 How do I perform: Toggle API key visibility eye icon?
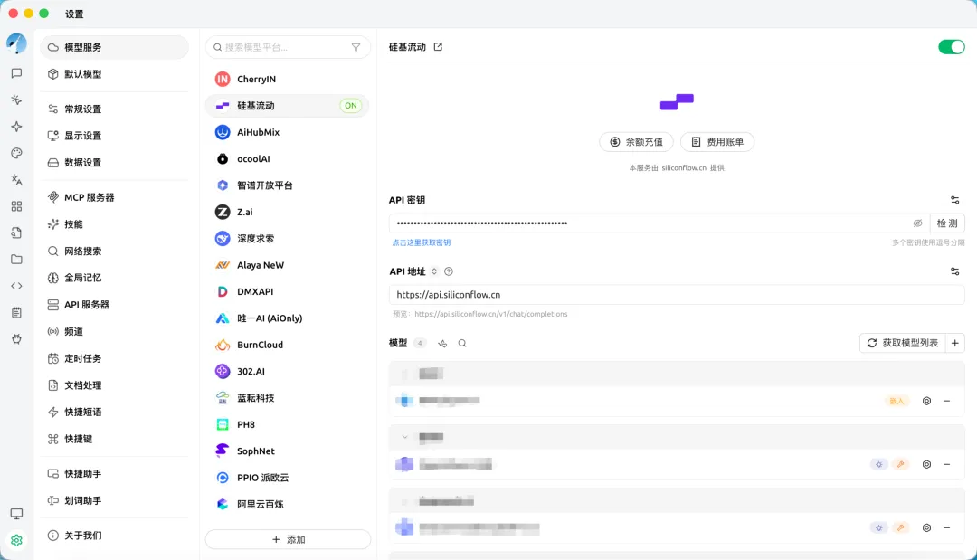tap(917, 223)
